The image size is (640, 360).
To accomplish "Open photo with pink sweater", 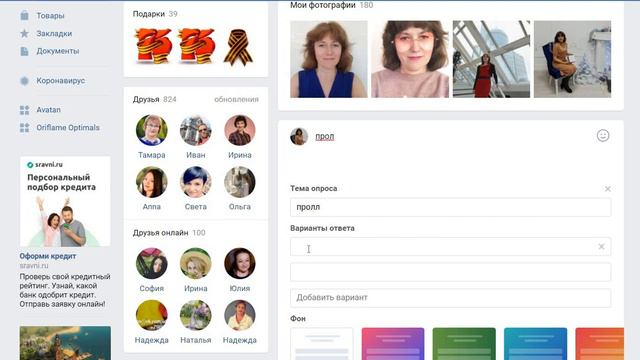I will coord(410,59).
